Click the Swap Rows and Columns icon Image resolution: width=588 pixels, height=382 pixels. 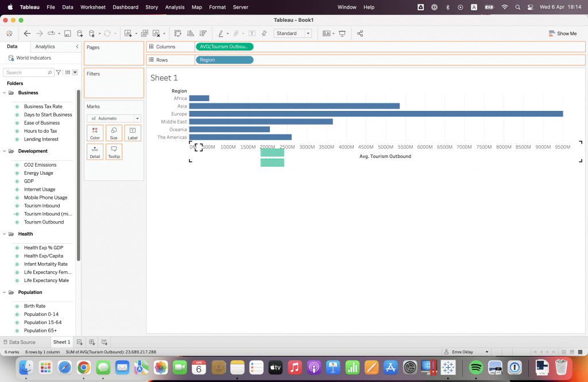pyautogui.click(x=178, y=33)
